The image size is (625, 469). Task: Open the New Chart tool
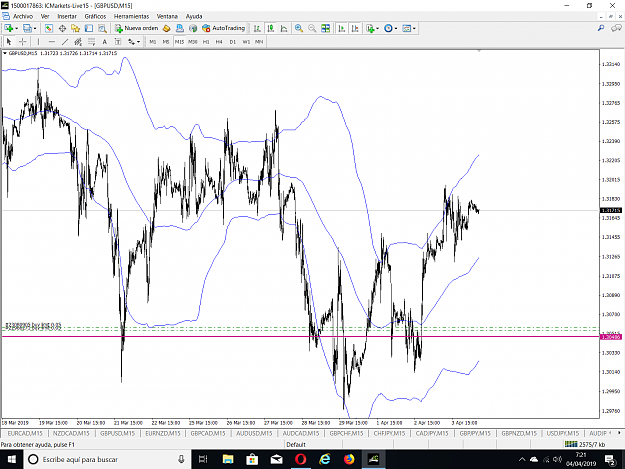click(8, 28)
